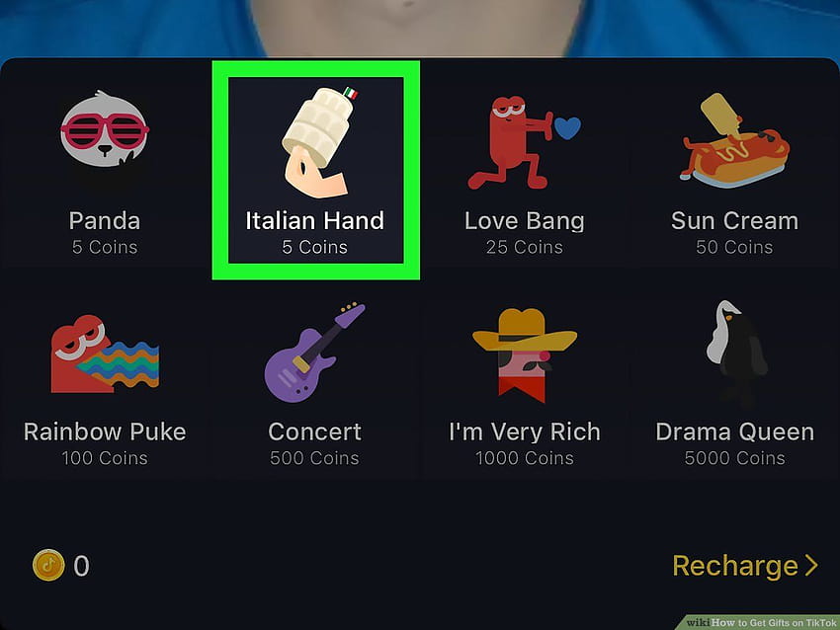Click the Rainbow Puke 100 Coins price
This screenshot has width=840, height=630.
tap(105, 458)
